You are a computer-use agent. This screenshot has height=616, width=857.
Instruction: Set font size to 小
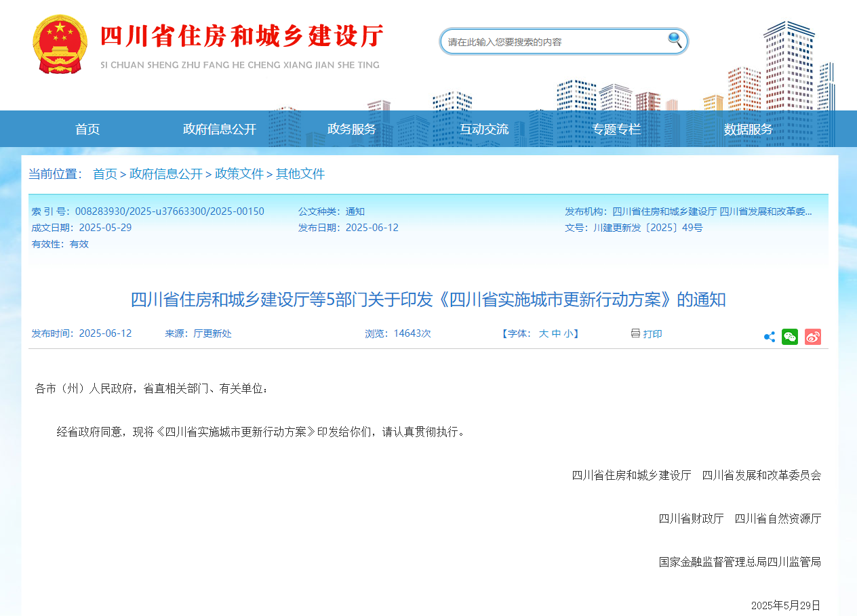tap(568, 334)
